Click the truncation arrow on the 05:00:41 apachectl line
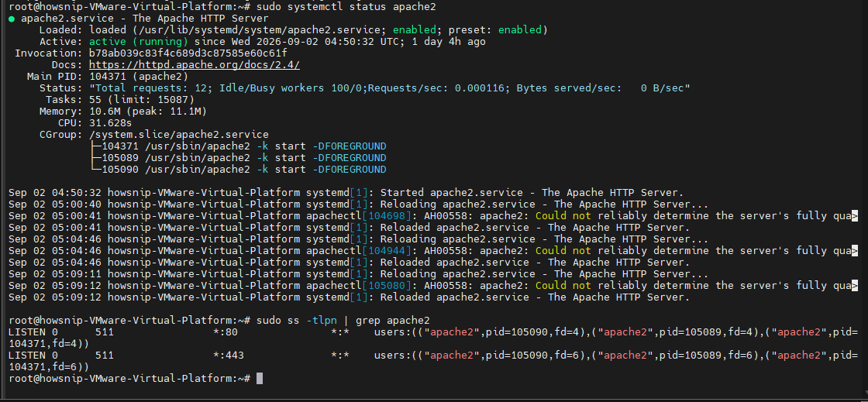 tap(855, 215)
